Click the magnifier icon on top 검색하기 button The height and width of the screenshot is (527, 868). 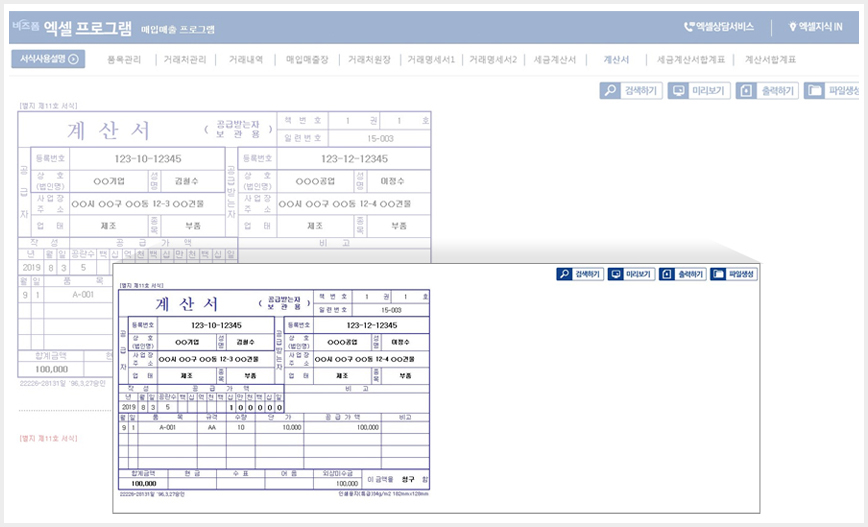click(x=610, y=90)
